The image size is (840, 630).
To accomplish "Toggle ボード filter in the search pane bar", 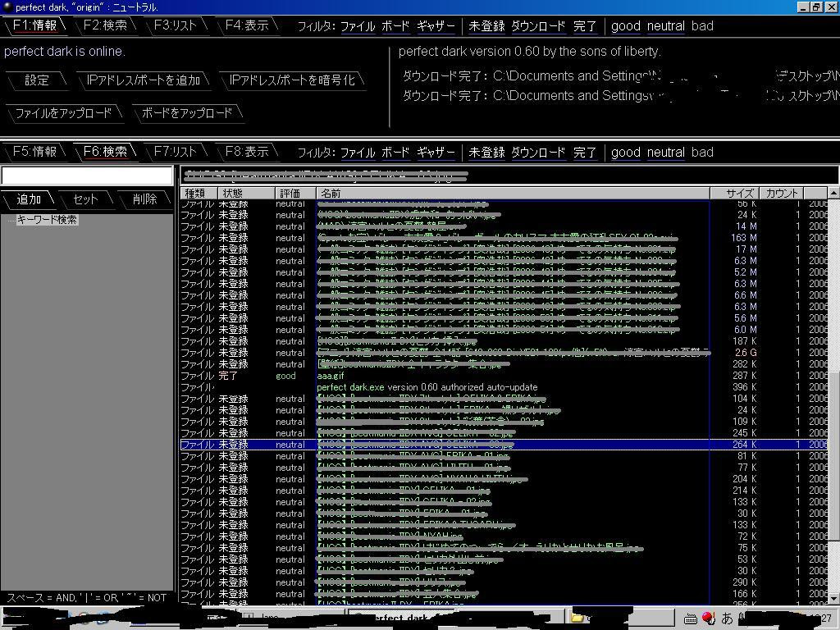I will click(395, 153).
